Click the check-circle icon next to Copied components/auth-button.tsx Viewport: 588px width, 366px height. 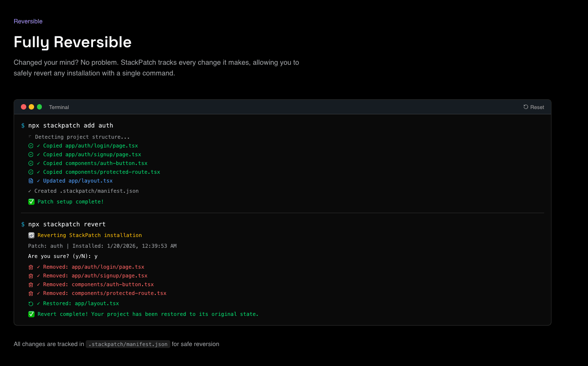click(31, 163)
